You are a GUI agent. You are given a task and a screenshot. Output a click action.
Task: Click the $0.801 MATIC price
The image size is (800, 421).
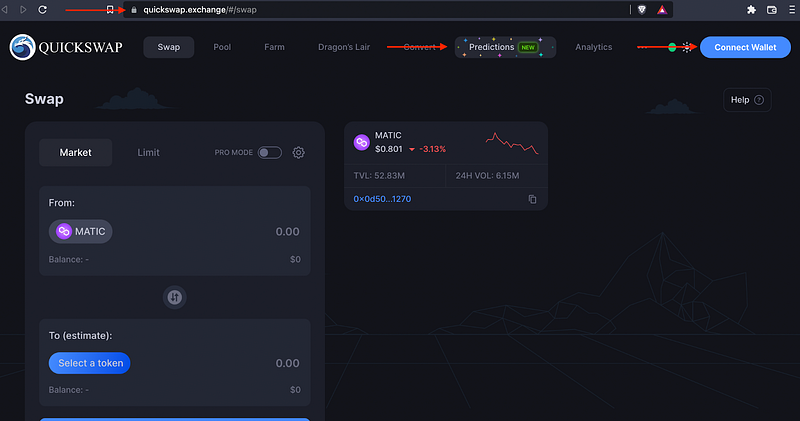pyautogui.click(x=389, y=149)
